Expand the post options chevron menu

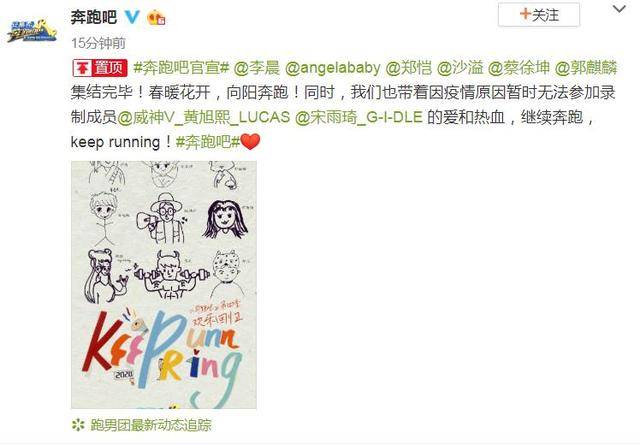click(619, 9)
